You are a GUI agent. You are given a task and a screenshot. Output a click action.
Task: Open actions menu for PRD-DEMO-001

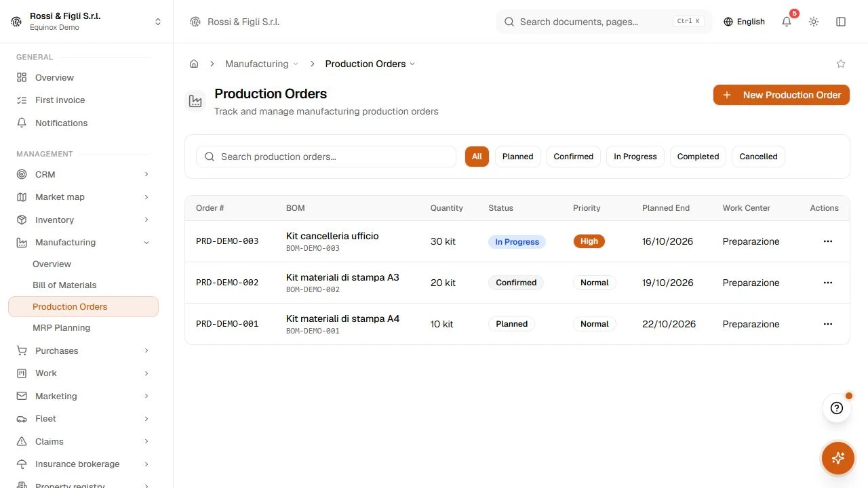point(827,324)
